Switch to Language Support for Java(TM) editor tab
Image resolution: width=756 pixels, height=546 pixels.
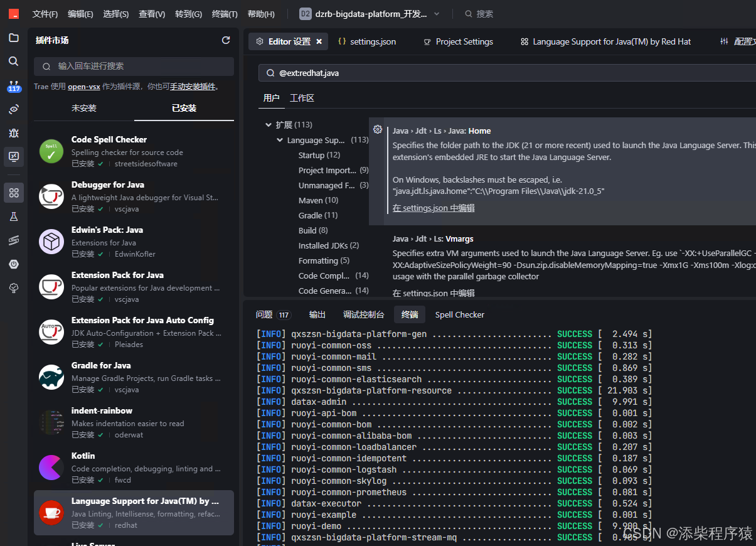click(605, 41)
